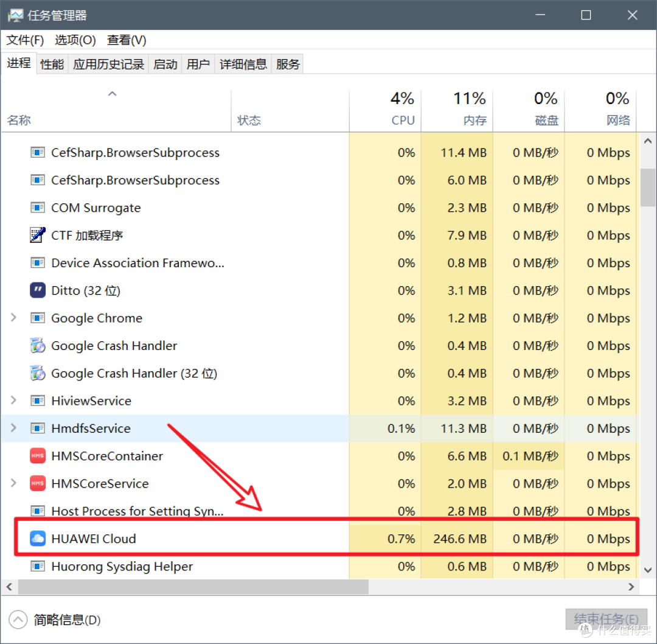Switch to the 性能 tab

[52, 64]
